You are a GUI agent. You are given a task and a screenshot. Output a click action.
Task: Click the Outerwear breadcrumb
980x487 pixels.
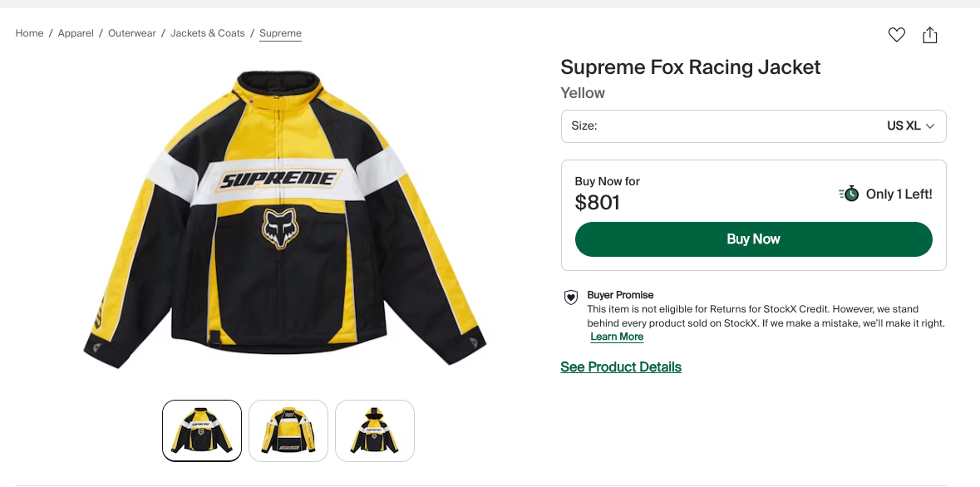(131, 33)
